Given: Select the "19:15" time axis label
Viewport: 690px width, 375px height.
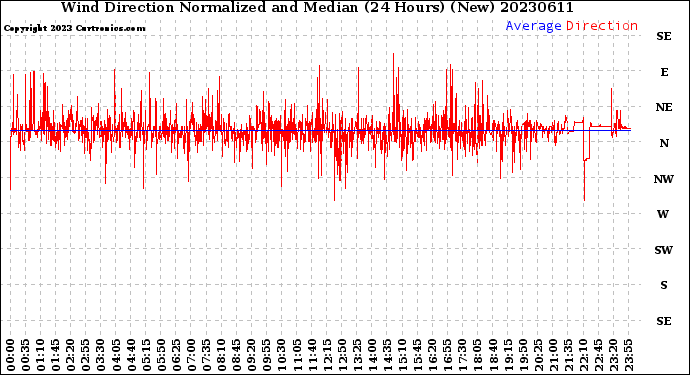Looking at the screenshot, I should tap(508, 355).
